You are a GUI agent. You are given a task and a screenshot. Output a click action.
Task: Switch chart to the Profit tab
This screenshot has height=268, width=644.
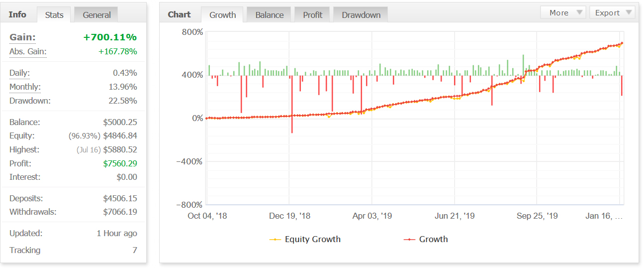pos(312,15)
